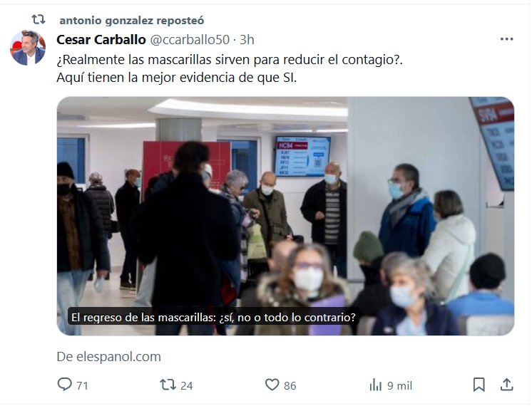This screenshot has width=532, height=406.
Task: Click the 71 replies count
Action: 82,385
